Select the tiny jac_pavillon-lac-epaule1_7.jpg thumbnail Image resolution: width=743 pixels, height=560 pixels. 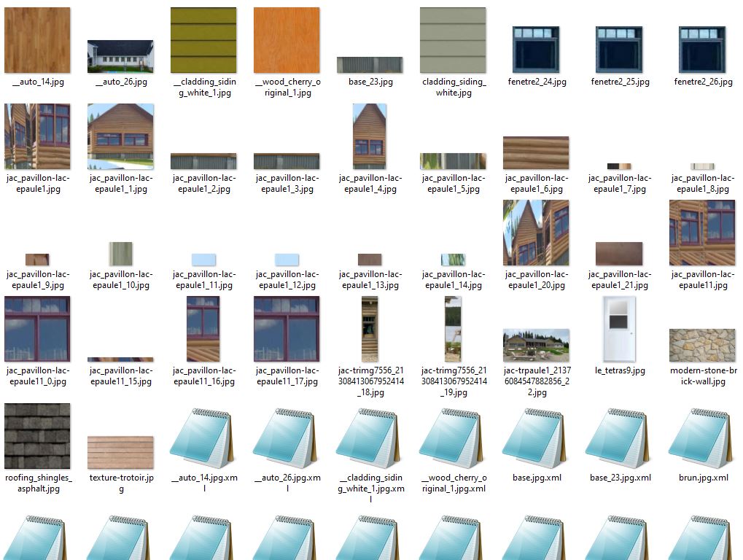[x=619, y=166]
